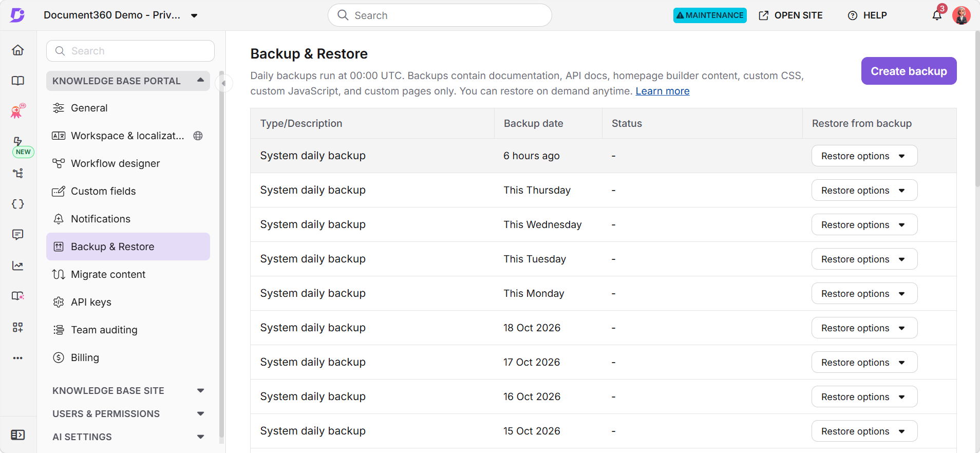Open the Analytics chart icon
This screenshot has height=453, width=980.
18,266
